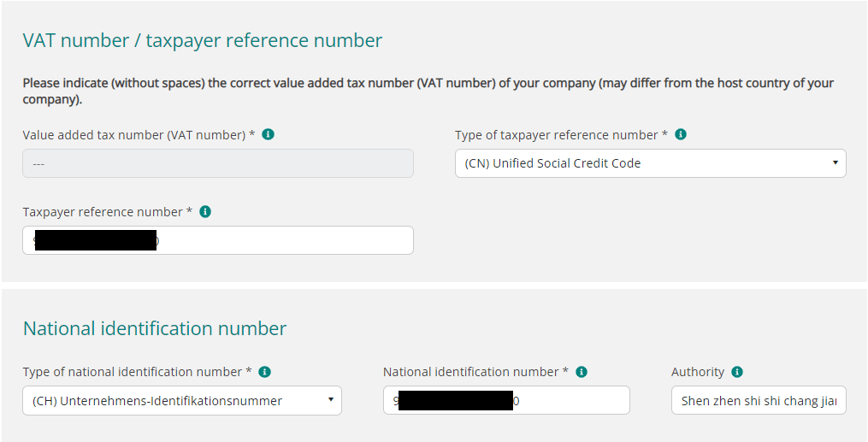Viewport: 868px width, 442px height.
Task: Click the Authority field containing Shen zhen text
Action: [759, 400]
